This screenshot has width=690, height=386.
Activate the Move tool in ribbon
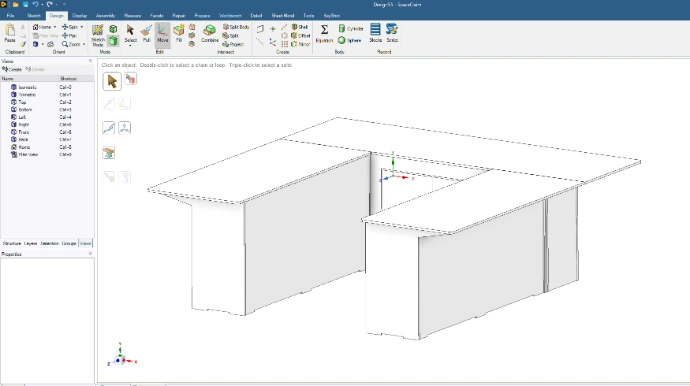pos(162,33)
